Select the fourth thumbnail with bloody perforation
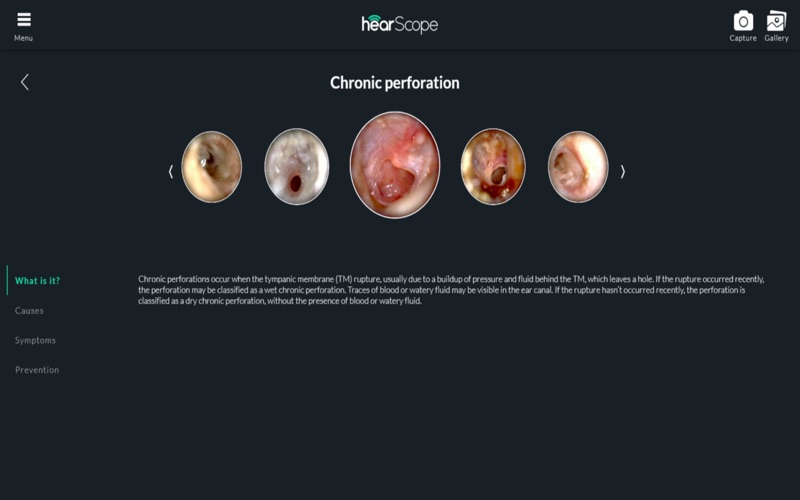 tap(493, 167)
